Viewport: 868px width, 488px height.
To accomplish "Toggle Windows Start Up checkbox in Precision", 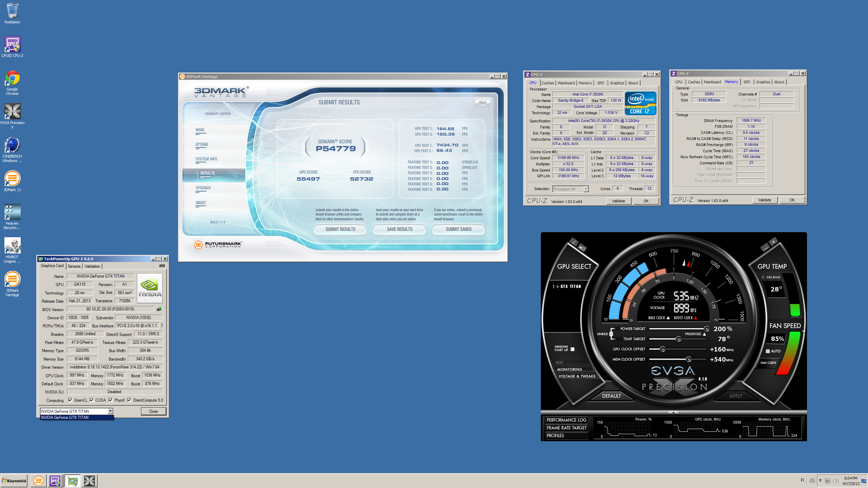I will (572, 349).
